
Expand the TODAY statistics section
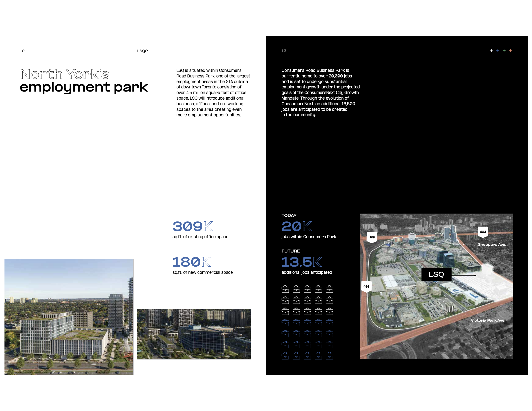click(x=289, y=215)
